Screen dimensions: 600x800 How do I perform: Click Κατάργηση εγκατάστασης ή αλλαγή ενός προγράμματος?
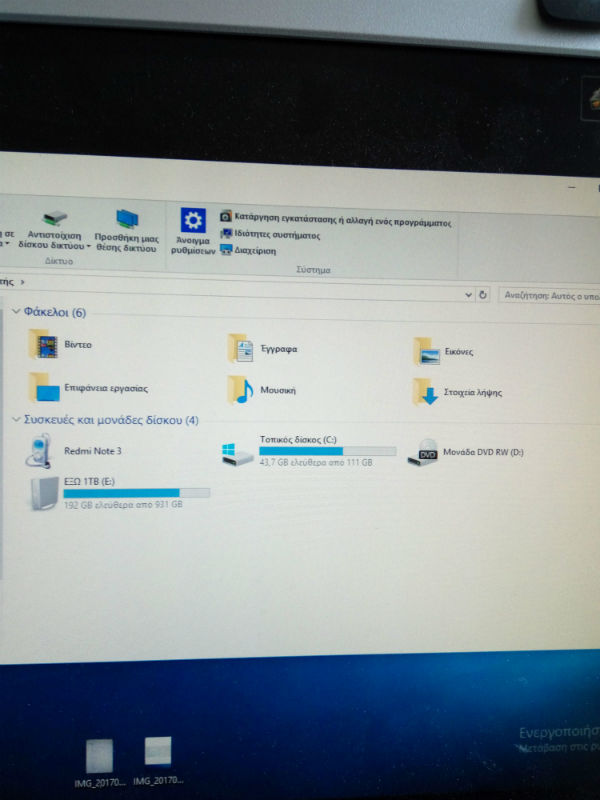click(343, 219)
